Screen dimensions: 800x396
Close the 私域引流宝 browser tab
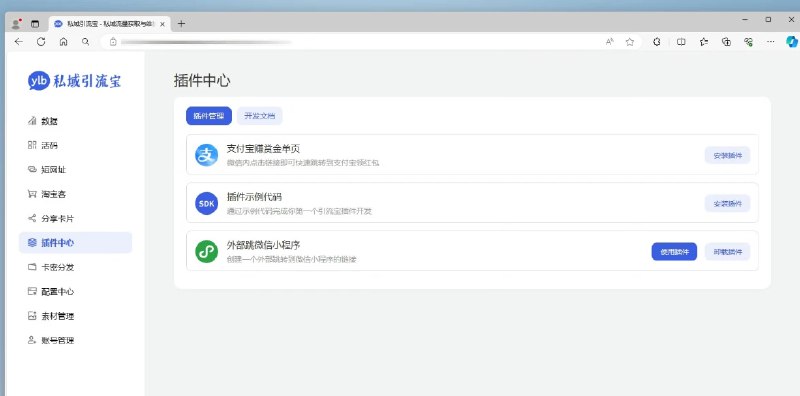163,24
